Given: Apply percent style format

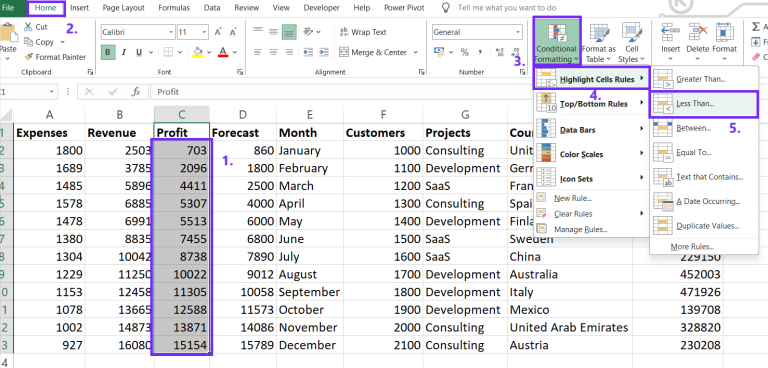Looking at the screenshot, I should click(464, 52).
